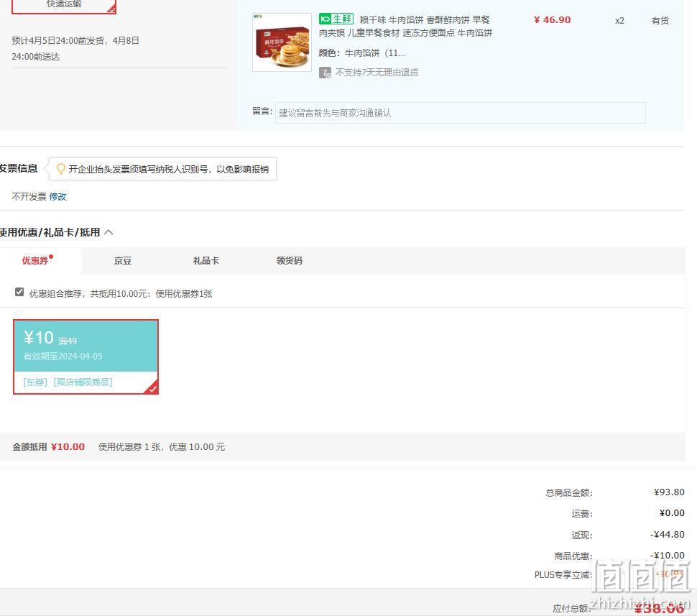The height and width of the screenshot is (616, 697).
Task: Click the 商品优惠 -¥10.00 value
Action: click(x=668, y=555)
